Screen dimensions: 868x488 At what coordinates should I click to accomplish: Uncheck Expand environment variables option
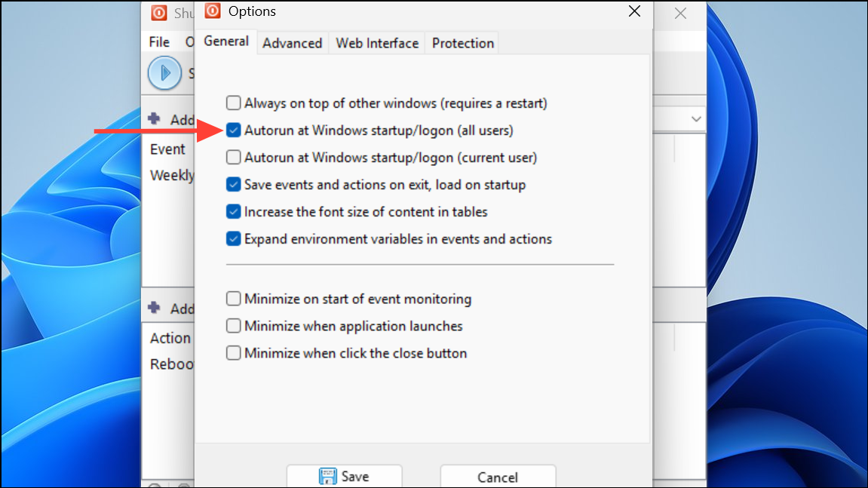pos(234,239)
